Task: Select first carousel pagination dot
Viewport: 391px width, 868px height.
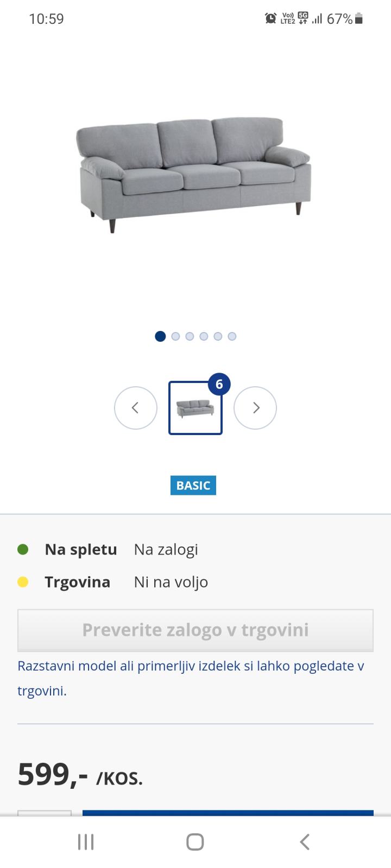Action: pyautogui.click(x=160, y=336)
